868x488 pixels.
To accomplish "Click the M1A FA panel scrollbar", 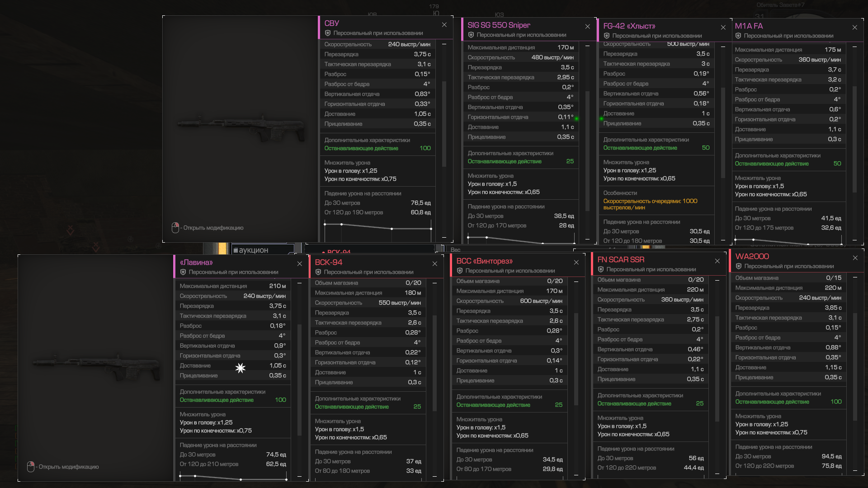I will [x=855, y=139].
